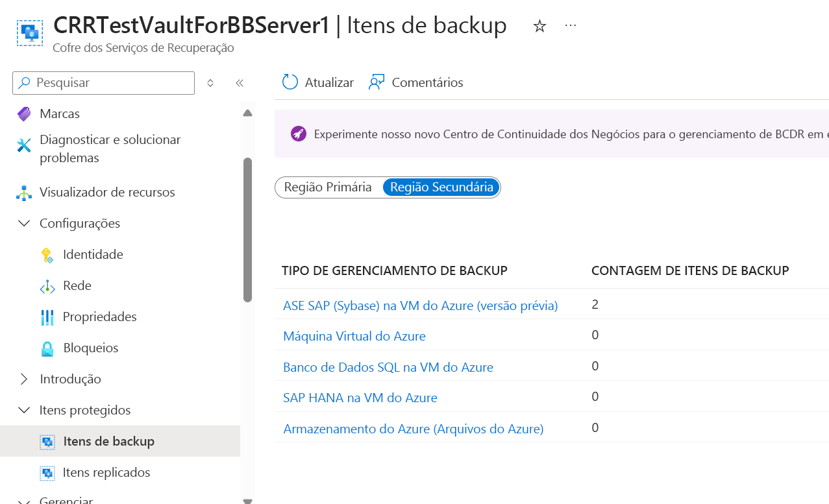Click the Identidade key icon
The width and height of the screenshot is (829, 504).
coord(47,255)
